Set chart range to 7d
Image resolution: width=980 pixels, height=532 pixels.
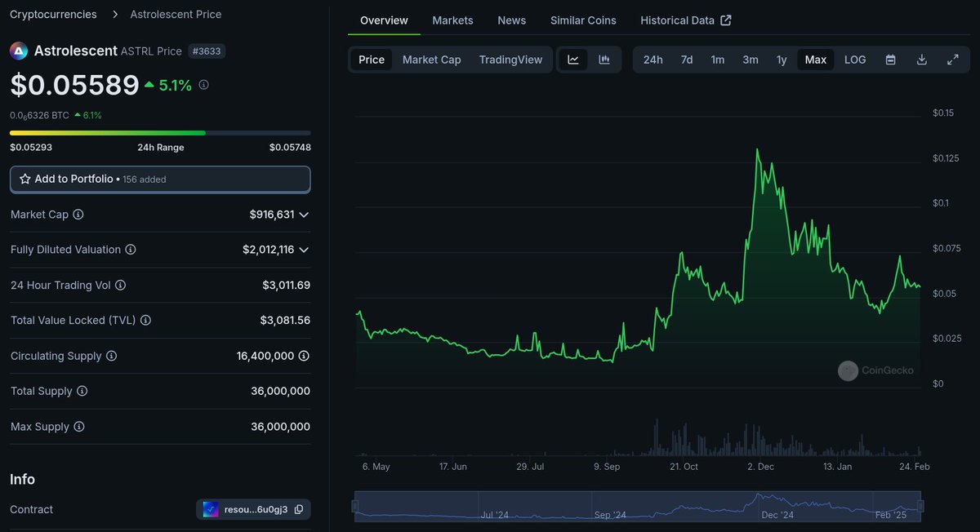point(687,60)
